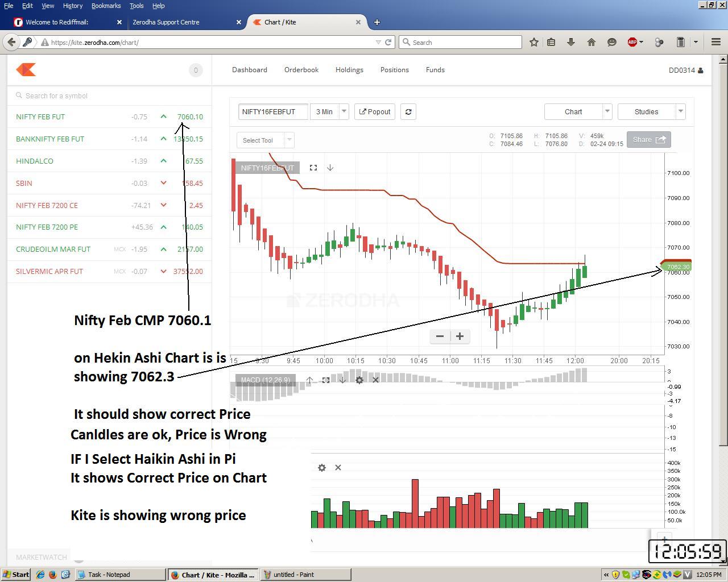
Task: Move the NIFTY16FEBFUT panel down using its arrow
Action: click(x=330, y=168)
